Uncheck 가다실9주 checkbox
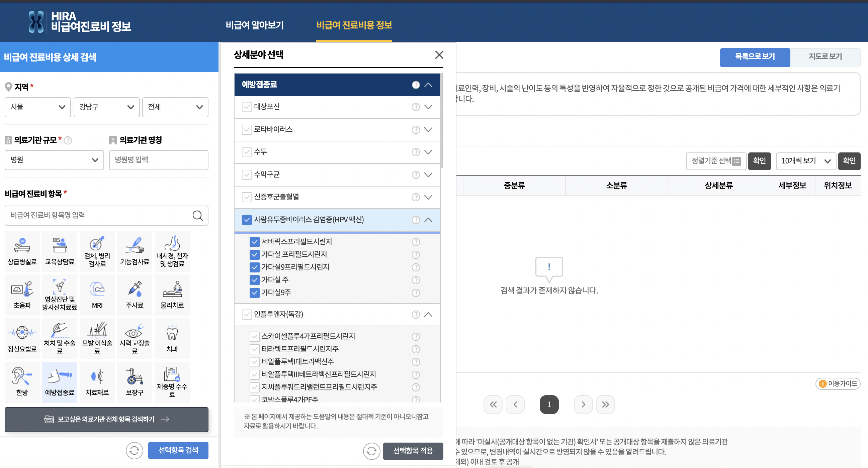The width and height of the screenshot is (868, 468). (254, 292)
